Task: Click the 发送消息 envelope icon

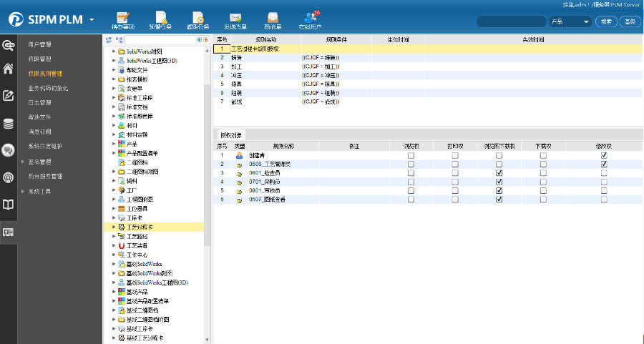Action: click(235, 18)
